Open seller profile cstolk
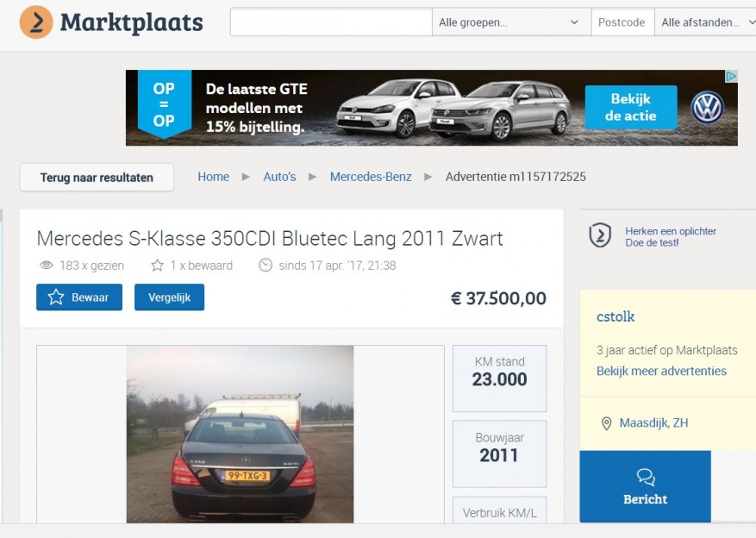The image size is (756, 538). click(x=615, y=316)
